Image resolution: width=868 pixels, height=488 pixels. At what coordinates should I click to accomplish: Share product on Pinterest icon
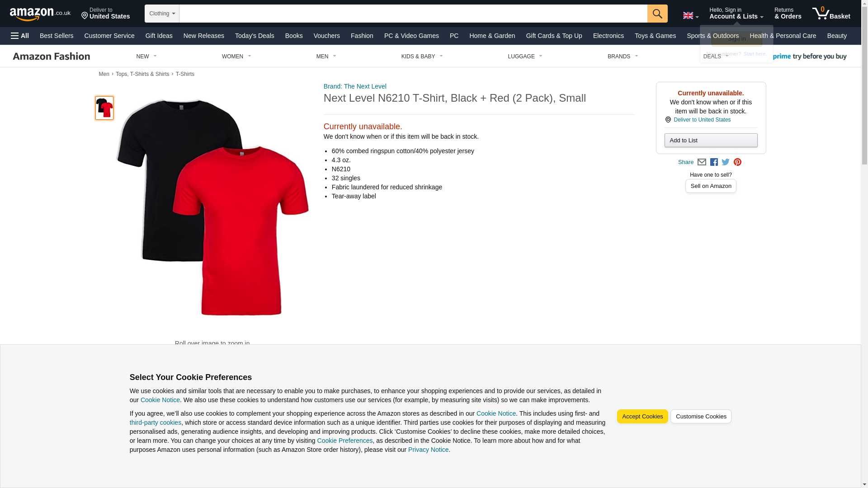point(737,162)
